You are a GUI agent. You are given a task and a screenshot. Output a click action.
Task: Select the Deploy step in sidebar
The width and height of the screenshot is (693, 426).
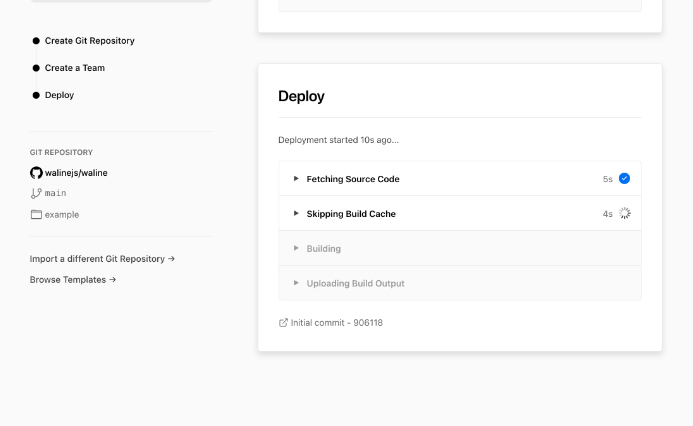(x=59, y=95)
